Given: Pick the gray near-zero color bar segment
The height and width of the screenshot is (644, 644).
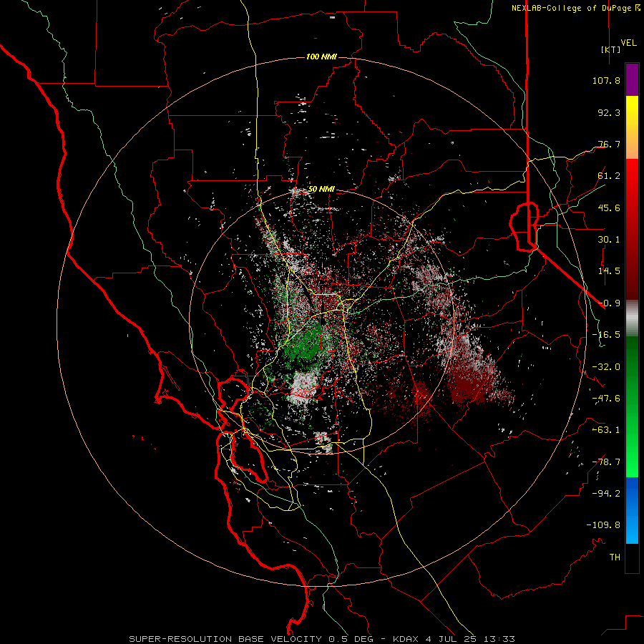Looking at the screenshot, I should pos(632,318).
